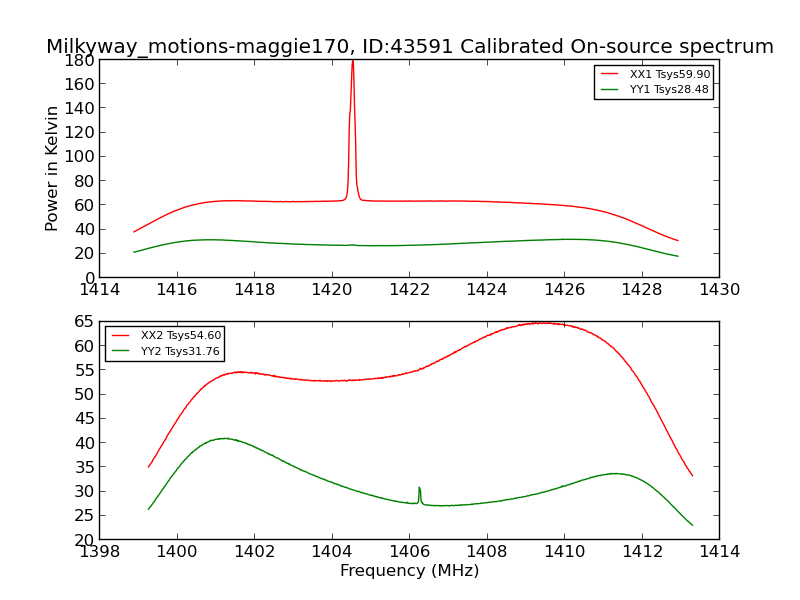Viewport: 800px width, 600px height.
Task: Click the 1428 tick label on top plot
Action: 642,290
